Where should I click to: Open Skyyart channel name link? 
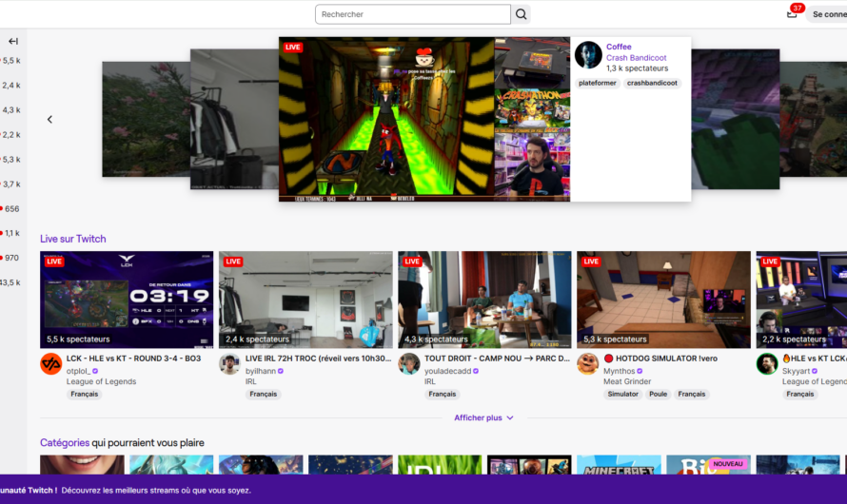(797, 371)
